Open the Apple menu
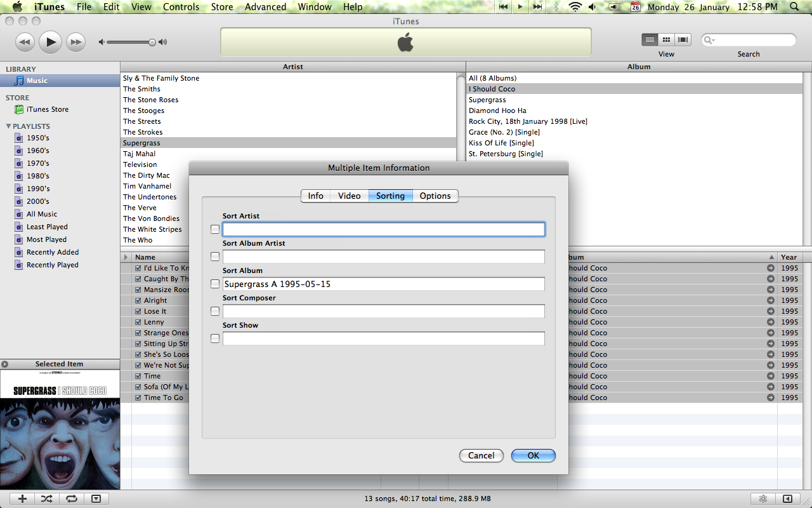 17,7
